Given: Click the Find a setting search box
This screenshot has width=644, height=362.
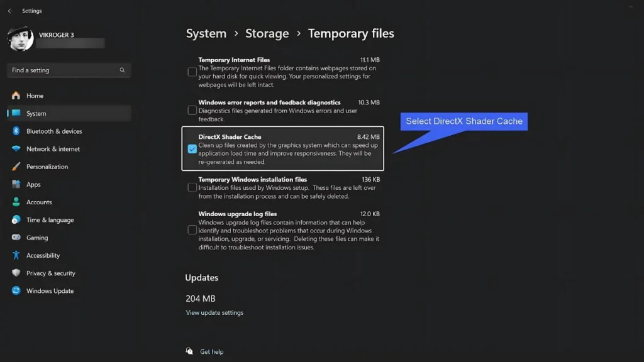Looking at the screenshot, I should [x=63, y=70].
